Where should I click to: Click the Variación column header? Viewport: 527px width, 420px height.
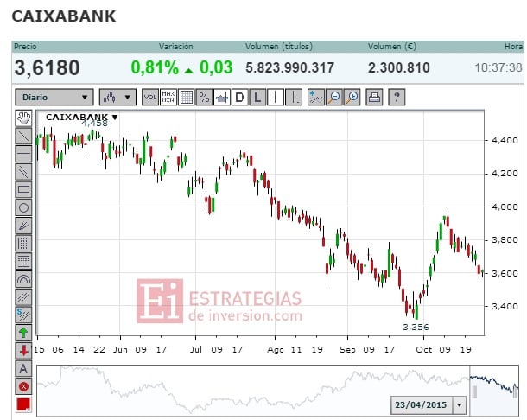click(175, 47)
